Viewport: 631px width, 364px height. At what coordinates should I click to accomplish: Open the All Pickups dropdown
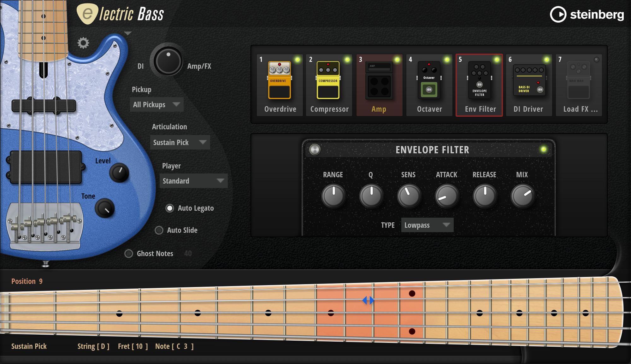(156, 105)
